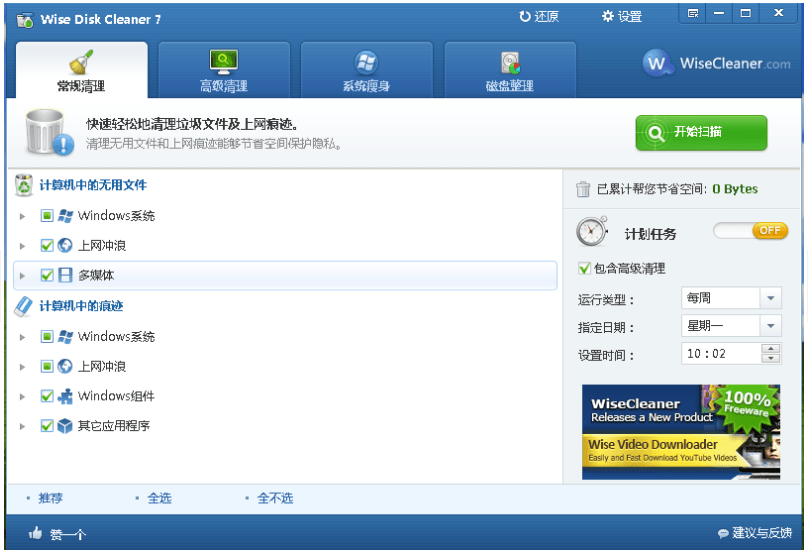Click the disk icon for 磁盘整理
The width and height of the screenshot is (808, 554).
(510, 63)
